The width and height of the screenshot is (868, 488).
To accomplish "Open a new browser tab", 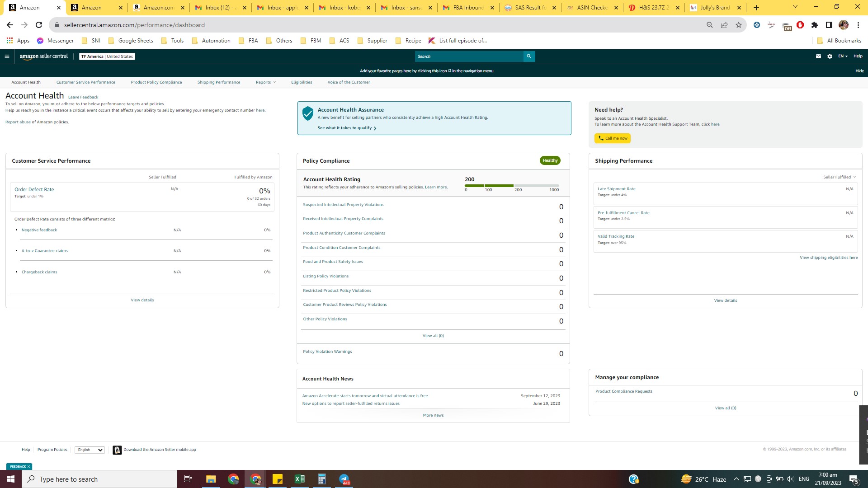I will (756, 8).
